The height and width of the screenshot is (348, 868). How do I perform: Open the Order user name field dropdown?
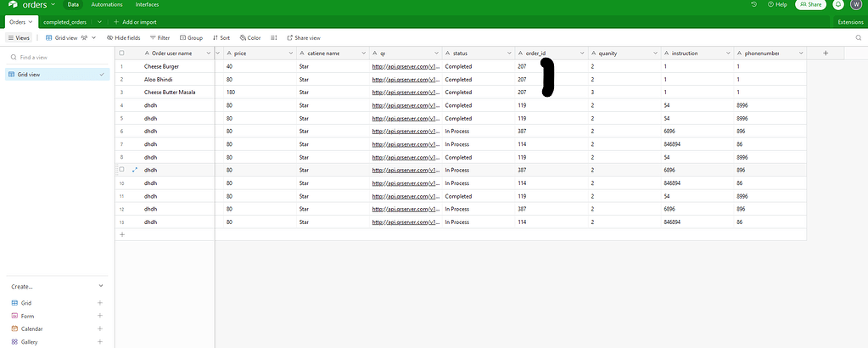click(208, 53)
